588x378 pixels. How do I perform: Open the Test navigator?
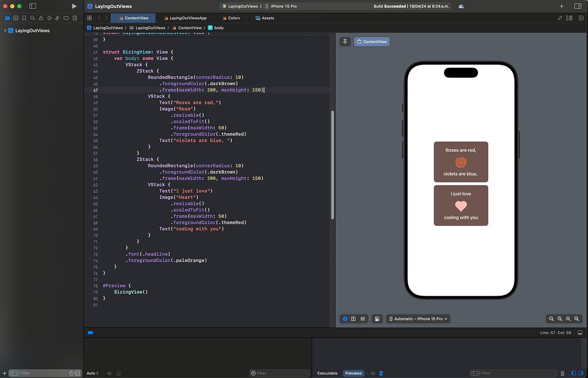coord(49,18)
